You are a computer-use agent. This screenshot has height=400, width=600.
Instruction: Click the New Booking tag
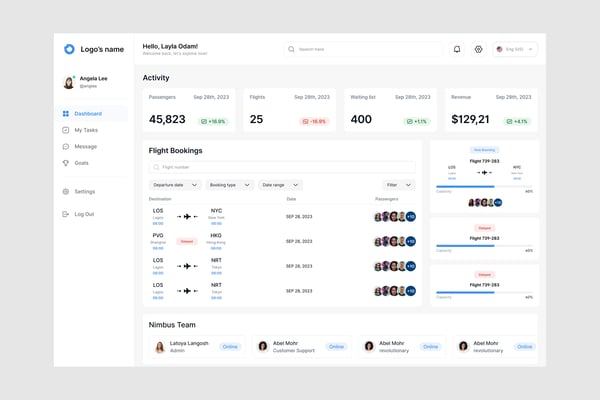(484, 150)
